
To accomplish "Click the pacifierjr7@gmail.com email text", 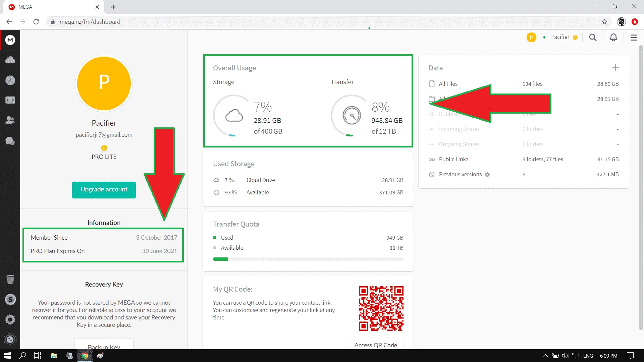I will [x=104, y=135].
